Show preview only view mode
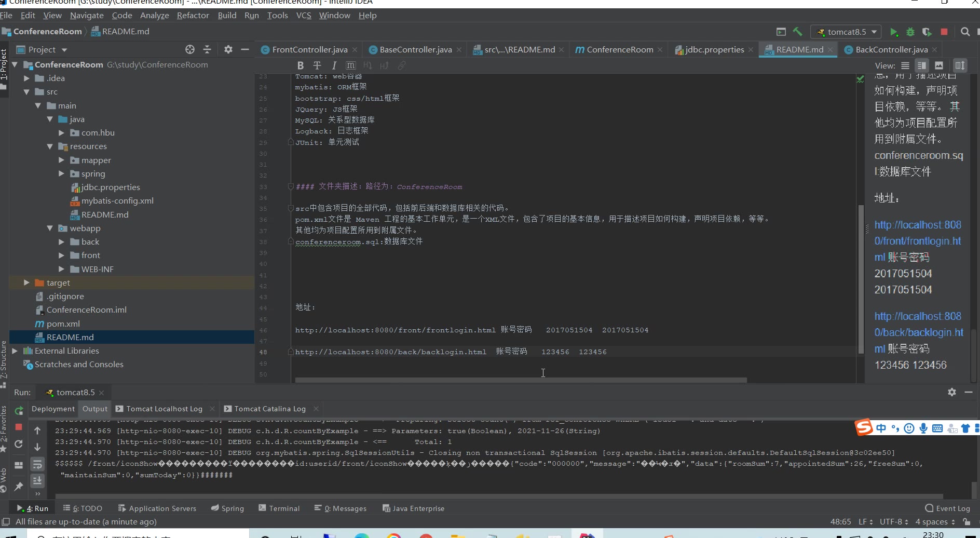The image size is (980, 538). pyautogui.click(x=939, y=65)
